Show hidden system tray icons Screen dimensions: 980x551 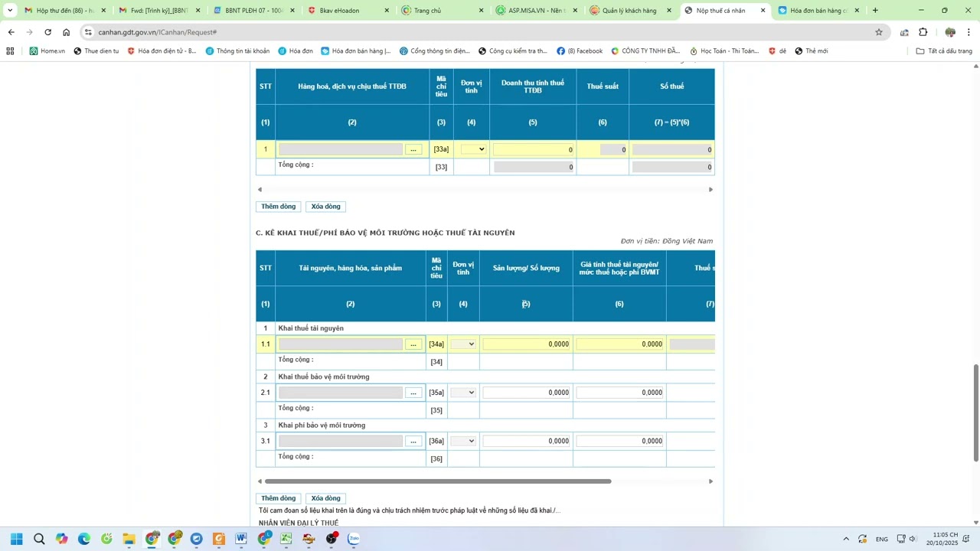(x=846, y=539)
